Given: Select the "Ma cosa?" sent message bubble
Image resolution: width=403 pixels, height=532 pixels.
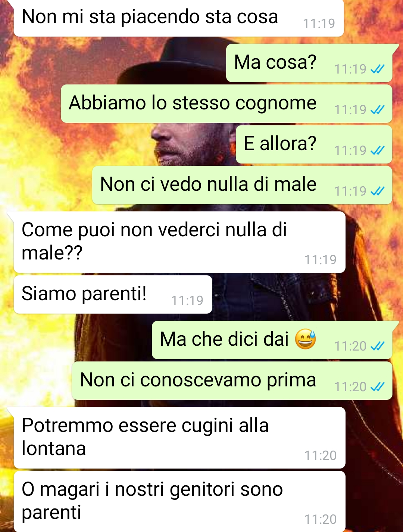Looking at the screenshot, I should coord(309,63).
